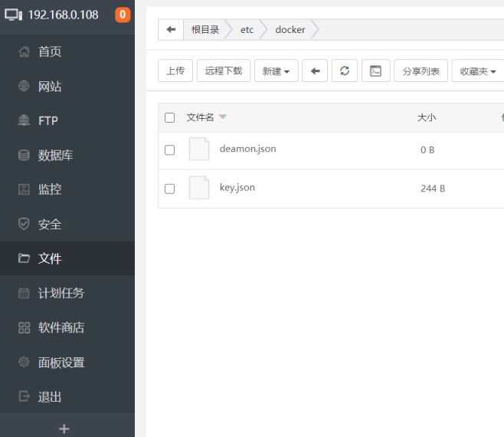Open the 分享列表 share list

(421, 71)
